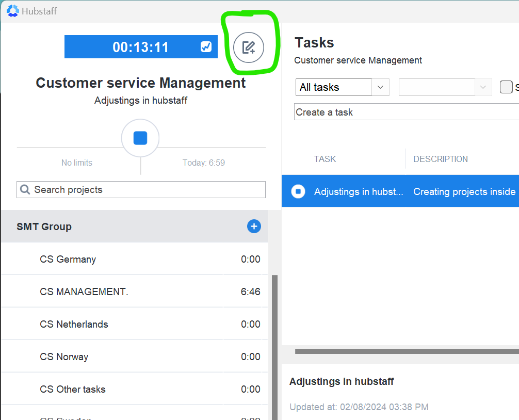The width and height of the screenshot is (519, 420).
Task: Collapse the SMT Group header
Action: click(44, 227)
